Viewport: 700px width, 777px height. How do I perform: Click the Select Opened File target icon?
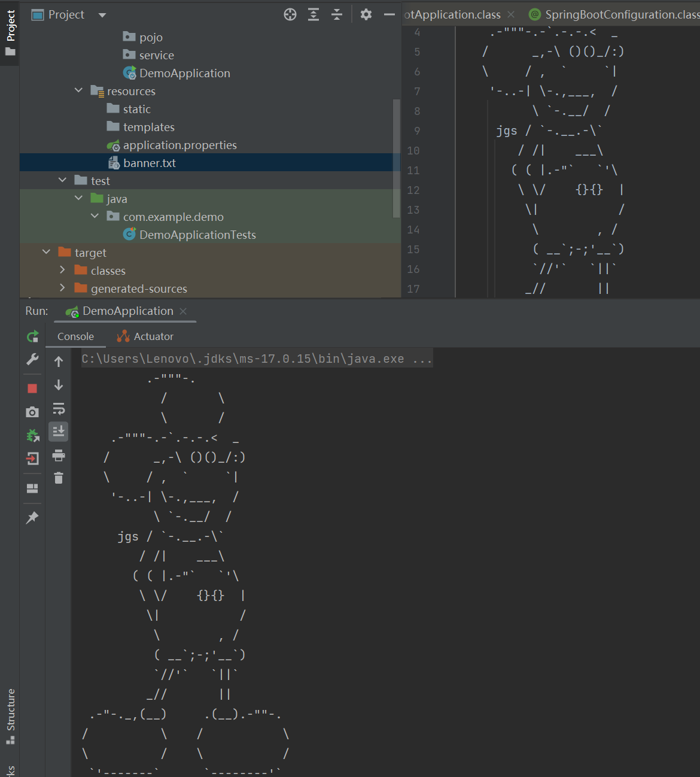290,15
